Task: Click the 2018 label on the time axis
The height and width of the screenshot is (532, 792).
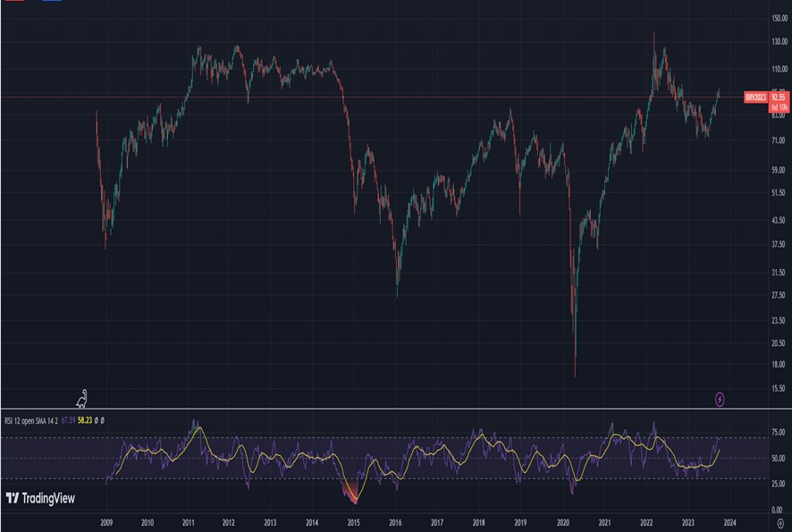Action: pos(479,523)
